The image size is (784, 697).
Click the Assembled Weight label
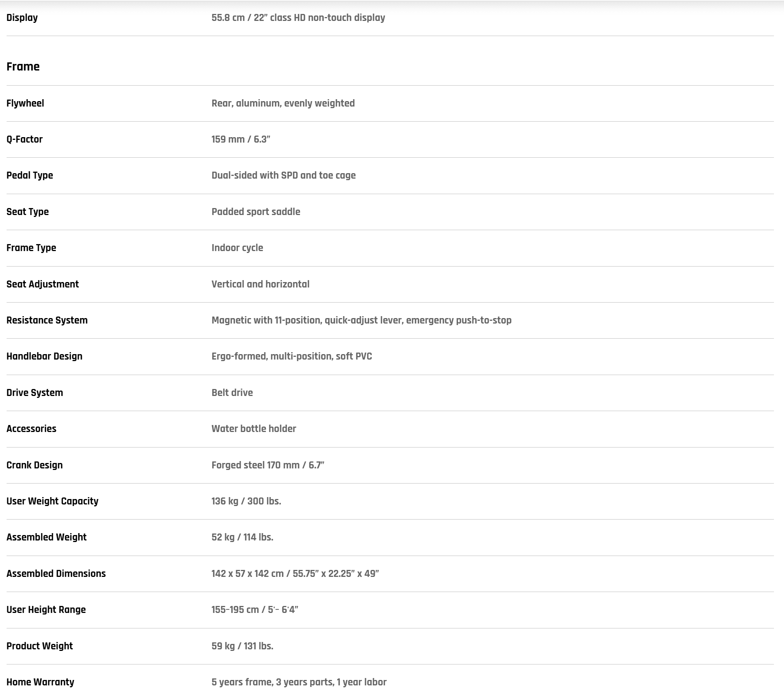(x=47, y=537)
